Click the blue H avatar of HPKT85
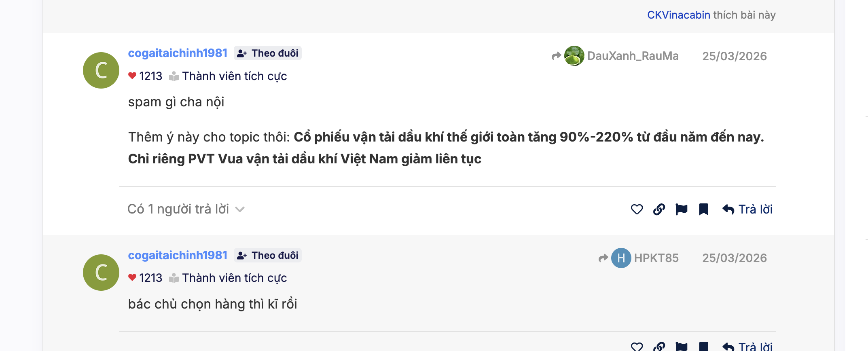 coord(621,258)
